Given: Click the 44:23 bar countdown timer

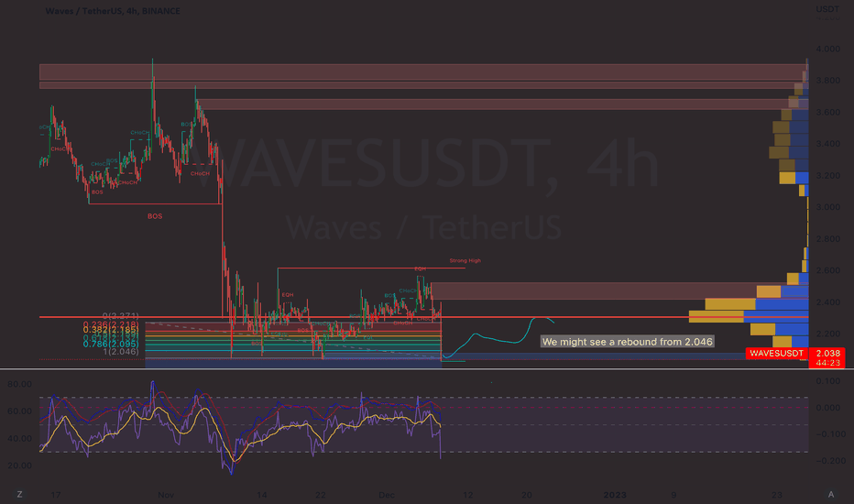Looking at the screenshot, I should [827, 363].
